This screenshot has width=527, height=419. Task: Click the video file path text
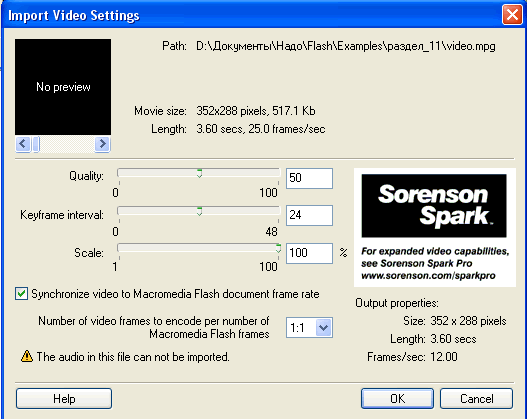[346, 46]
